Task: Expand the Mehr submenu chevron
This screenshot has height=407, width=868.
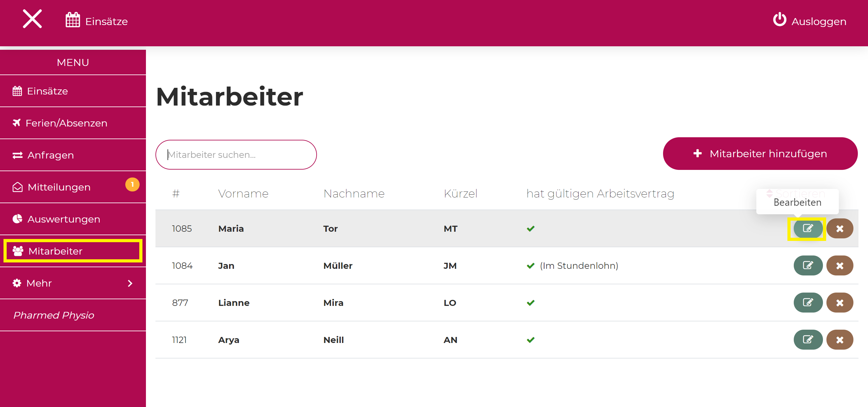Action: (130, 283)
